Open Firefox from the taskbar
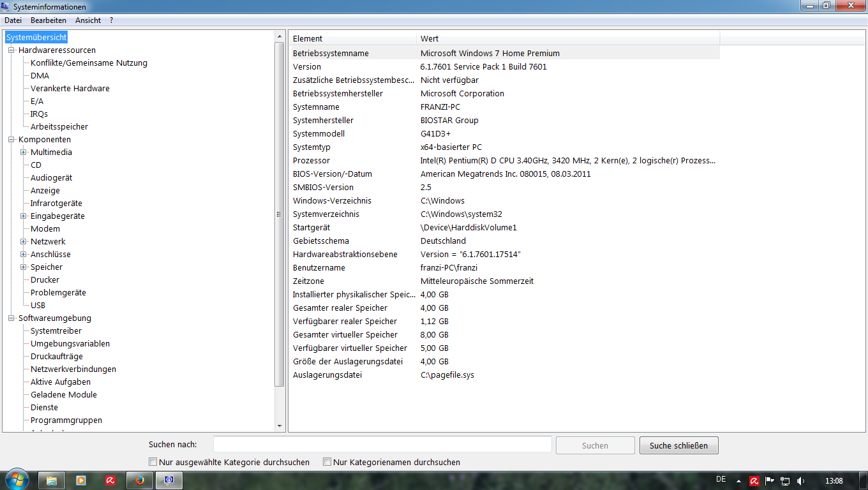 click(x=140, y=480)
